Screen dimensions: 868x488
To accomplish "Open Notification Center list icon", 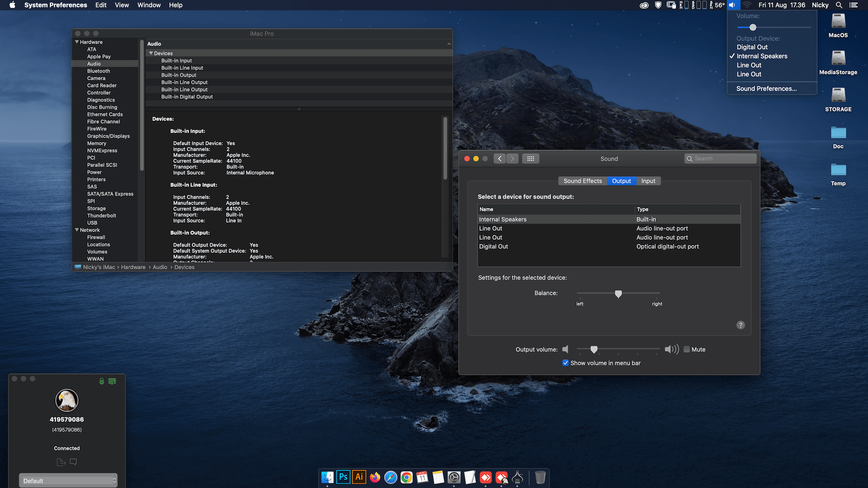I will (x=854, y=5).
